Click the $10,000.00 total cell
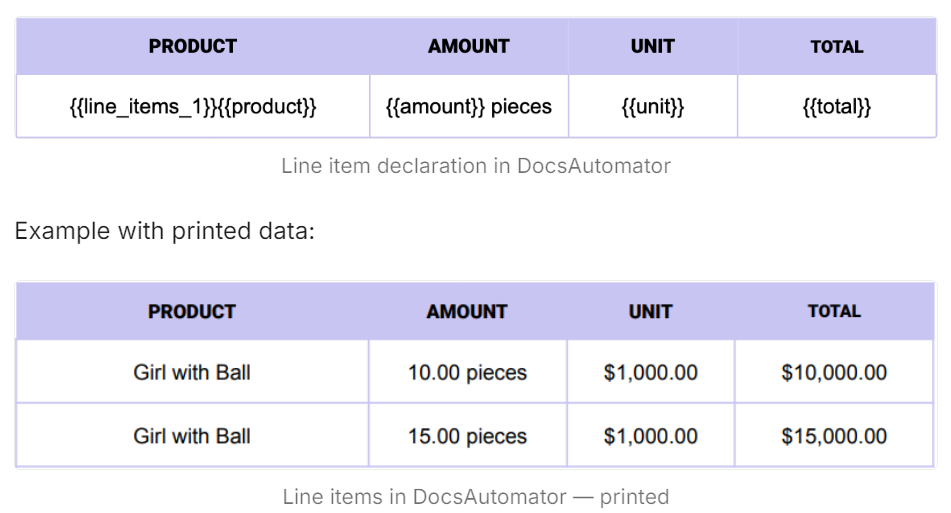The image size is (951, 513). (x=834, y=372)
